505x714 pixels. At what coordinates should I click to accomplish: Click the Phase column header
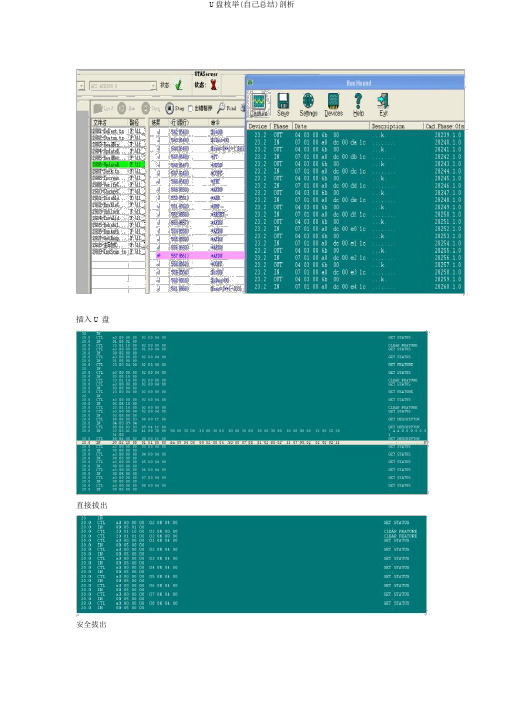[281, 126]
